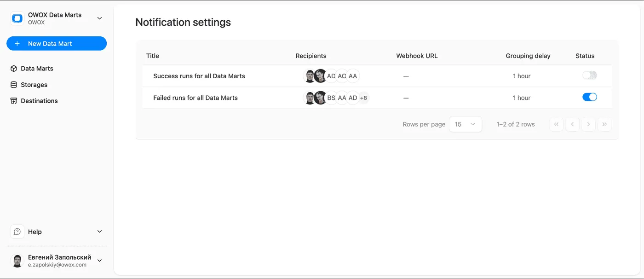
Task: Select the Title column header
Action: pyautogui.click(x=152, y=56)
